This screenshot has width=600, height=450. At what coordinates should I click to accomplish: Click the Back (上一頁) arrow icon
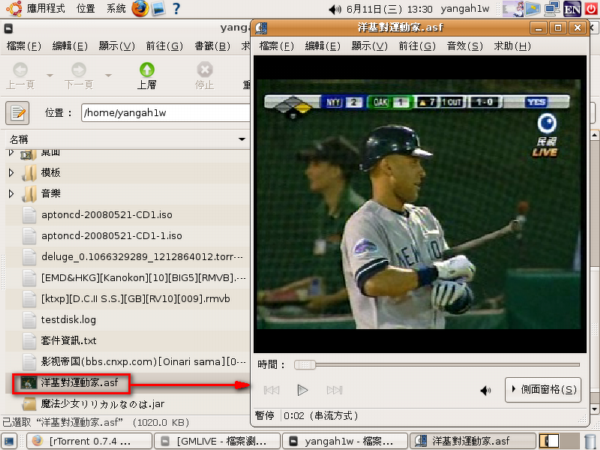click(20, 70)
